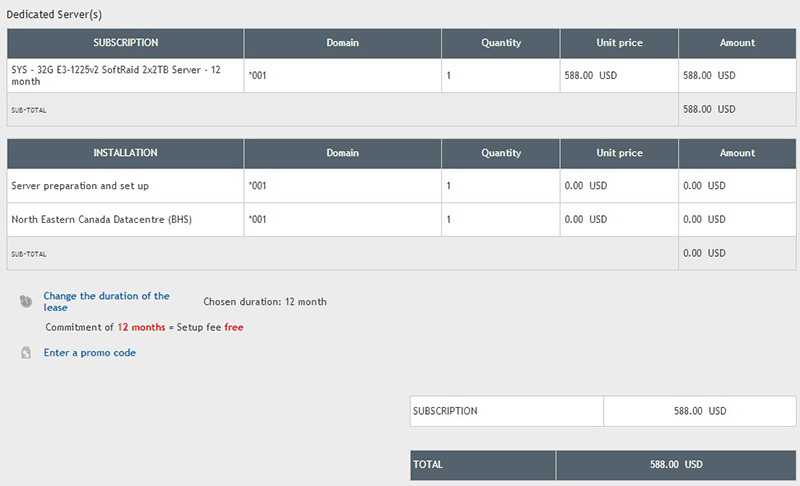
Task: Click the installation sub-total amount 0.00 USD
Action: pos(704,253)
